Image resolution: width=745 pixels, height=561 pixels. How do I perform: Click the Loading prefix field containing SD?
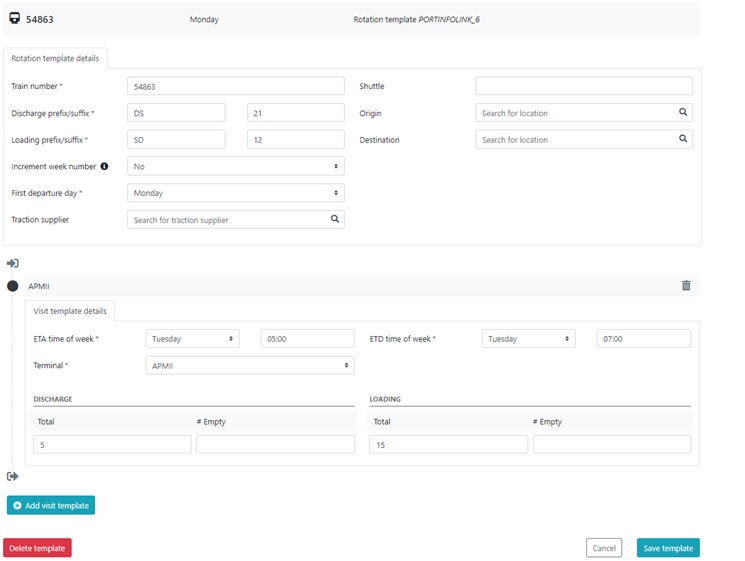coord(176,139)
